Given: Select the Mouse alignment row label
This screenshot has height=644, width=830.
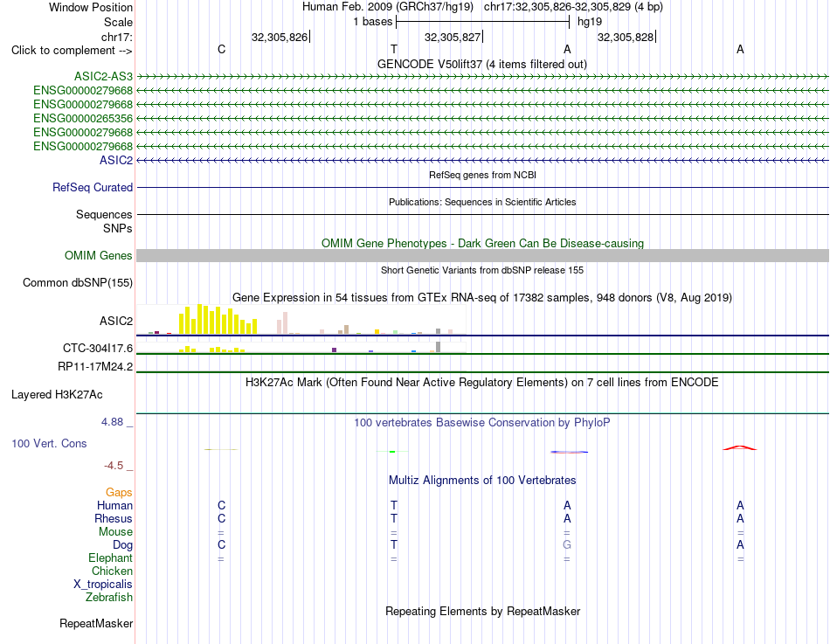Looking at the screenshot, I should [115, 532].
